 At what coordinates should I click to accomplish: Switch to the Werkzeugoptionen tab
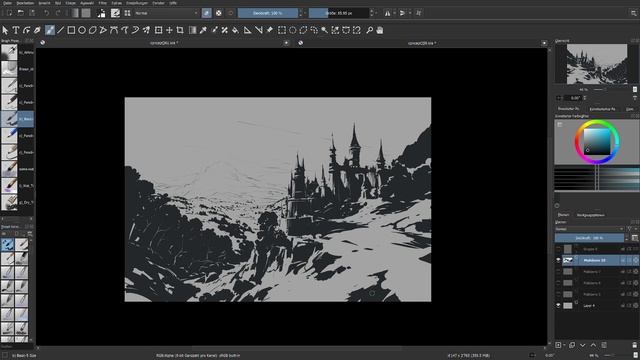coord(591,215)
